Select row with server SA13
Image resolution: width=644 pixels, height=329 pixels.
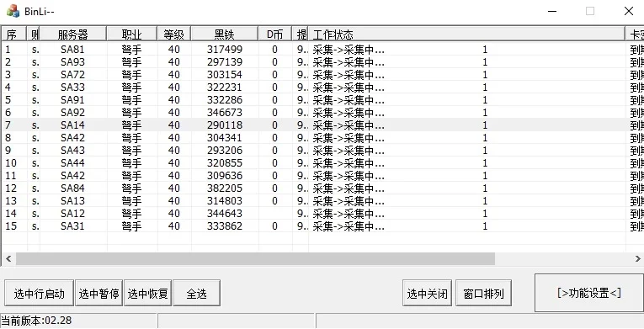pos(322,201)
